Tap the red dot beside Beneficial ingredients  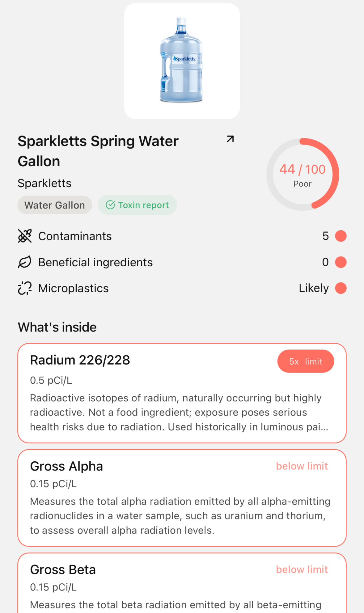tap(341, 262)
